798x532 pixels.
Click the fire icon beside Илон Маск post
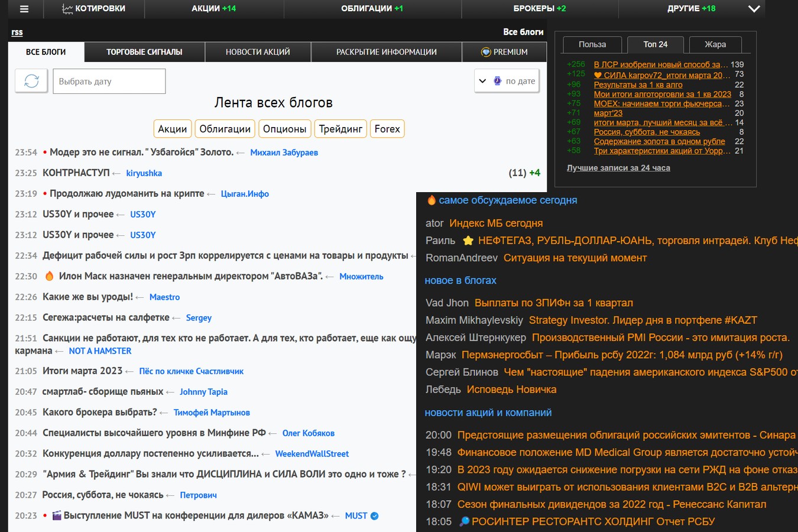point(50,276)
